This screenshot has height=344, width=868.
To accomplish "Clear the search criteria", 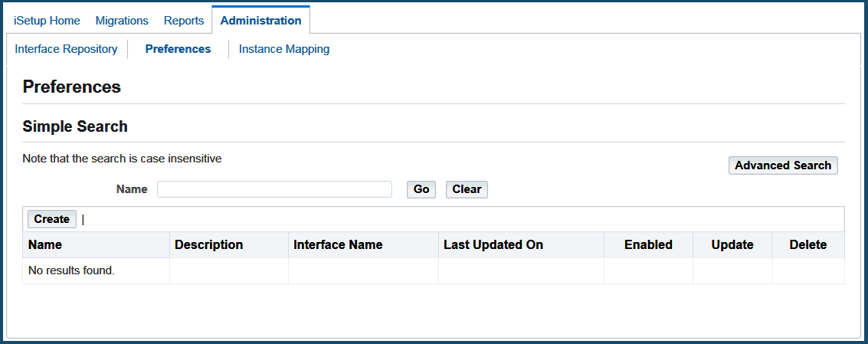I will (x=466, y=189).
